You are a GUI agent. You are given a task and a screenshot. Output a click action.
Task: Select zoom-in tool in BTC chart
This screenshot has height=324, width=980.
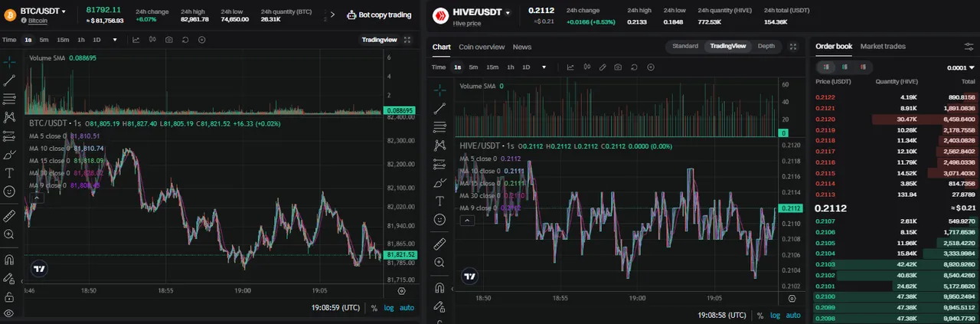9,234
